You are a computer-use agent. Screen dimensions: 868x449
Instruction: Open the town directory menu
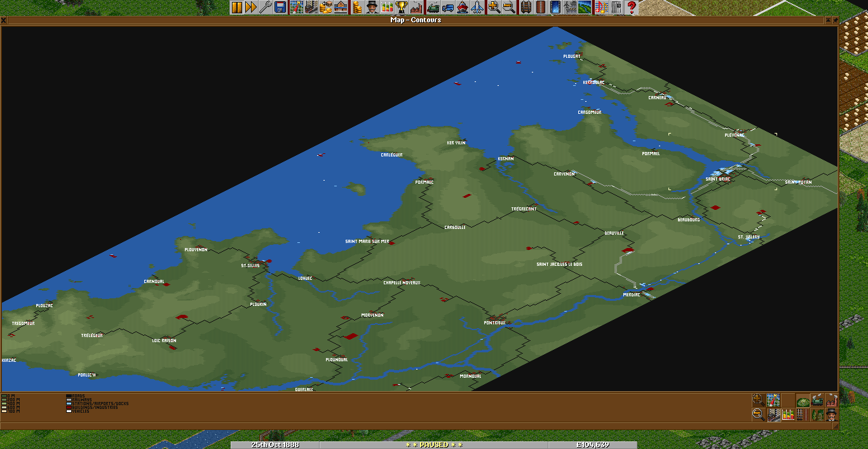[310, 7]
